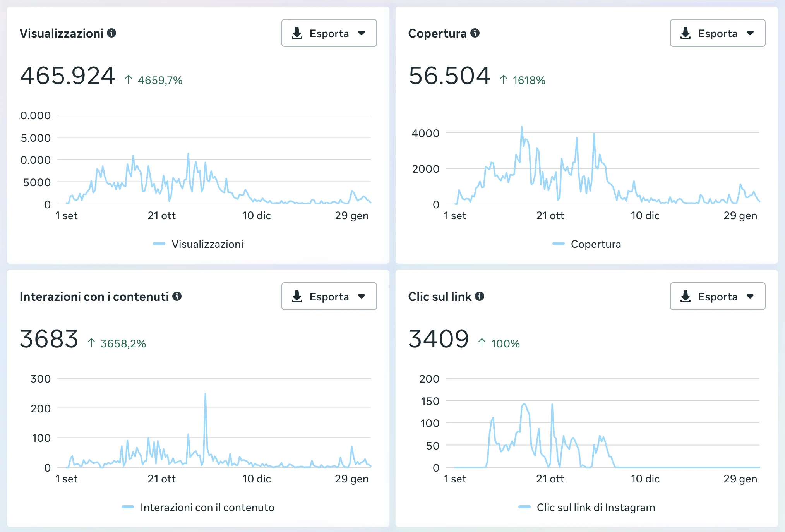The height and width of the screenshot is (532, 785).
Task: Click download icon in Copertura Esporta button
Action: click(x=686, y=33)
